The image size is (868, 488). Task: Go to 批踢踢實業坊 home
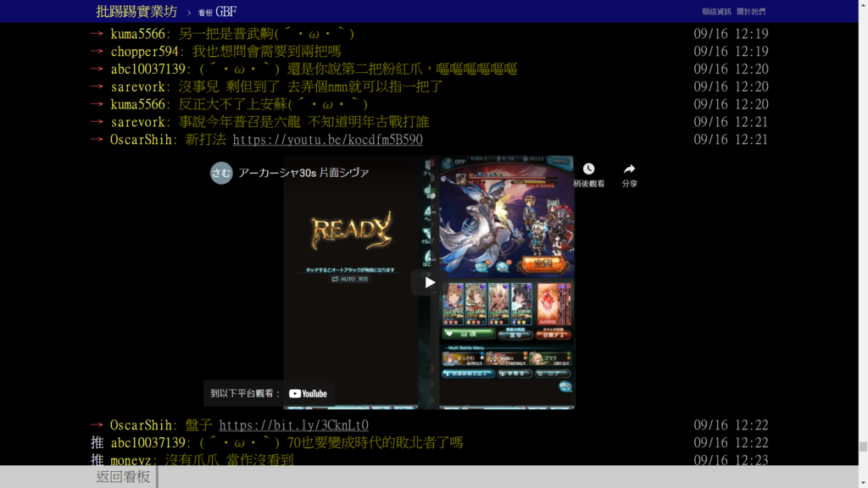pos(136,11)
